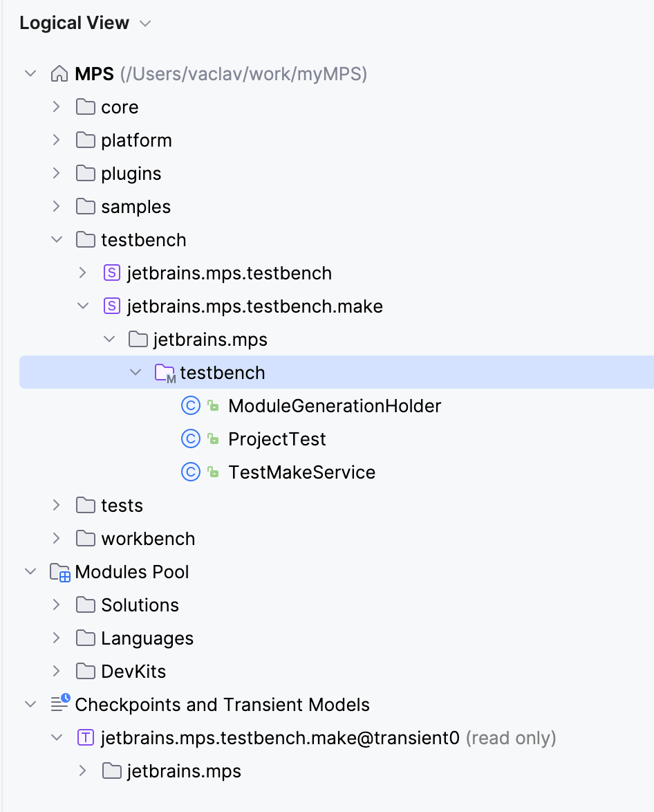Click the solution icon beside jetbrains.mps.testbench
This screenshot has width=654, height=812.
click(x=111, y=273)
